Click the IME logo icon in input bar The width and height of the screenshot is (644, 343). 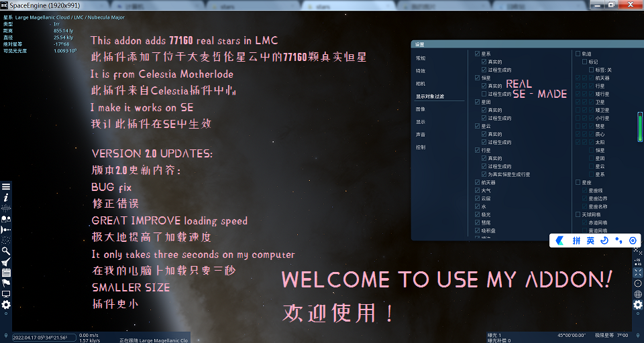click(x=559, y=241)
